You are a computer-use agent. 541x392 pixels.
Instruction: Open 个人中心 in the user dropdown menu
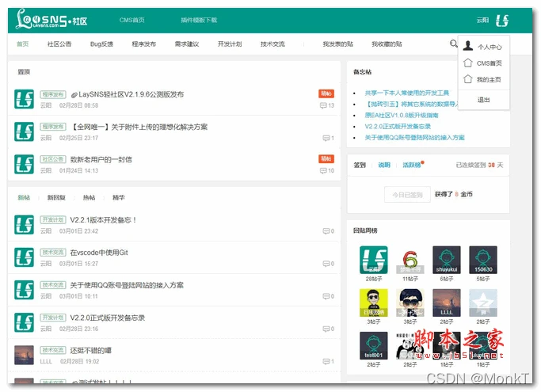tap(482, 46)
